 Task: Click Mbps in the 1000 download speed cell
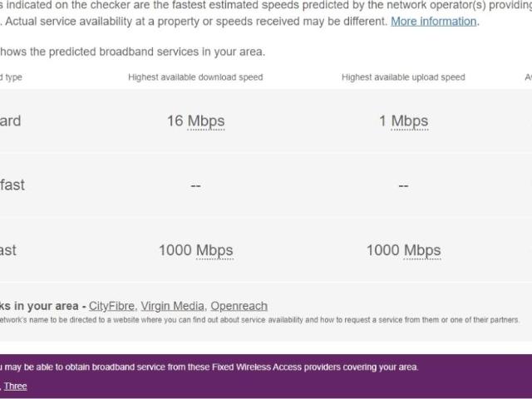(214, 250)
